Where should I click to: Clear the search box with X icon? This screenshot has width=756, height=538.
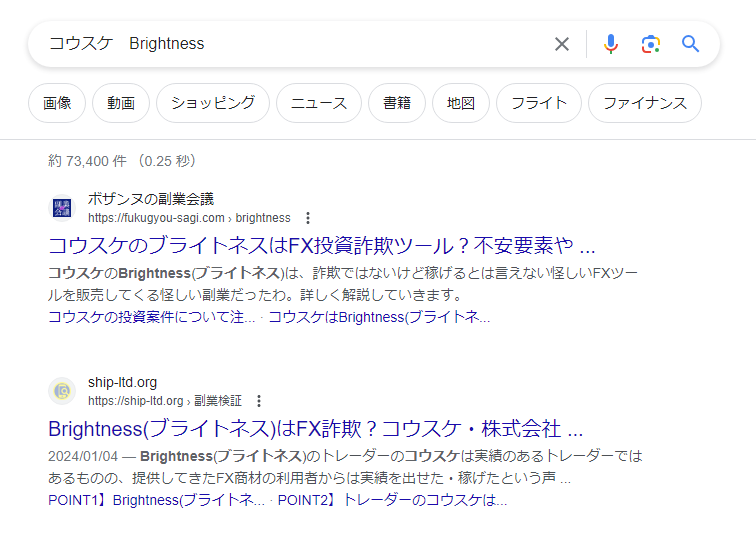(562, 44)
